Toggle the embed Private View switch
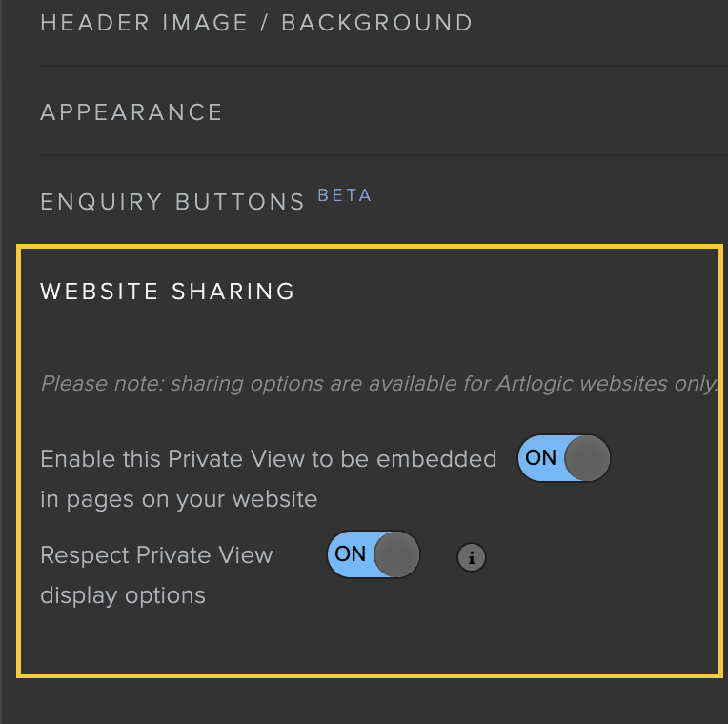 coord(564,458)
